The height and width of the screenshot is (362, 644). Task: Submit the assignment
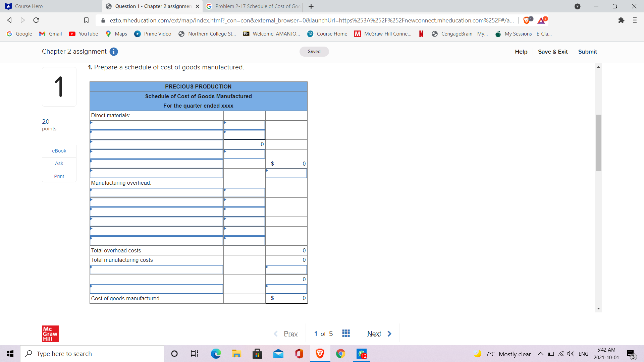[587, 52]
